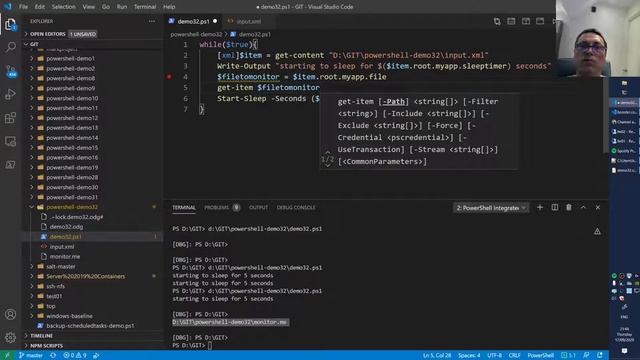This screenshot has height=360, width=640.
Task: Open the PowerShell Command Explorer icon
Action: [x=11, y=164]
